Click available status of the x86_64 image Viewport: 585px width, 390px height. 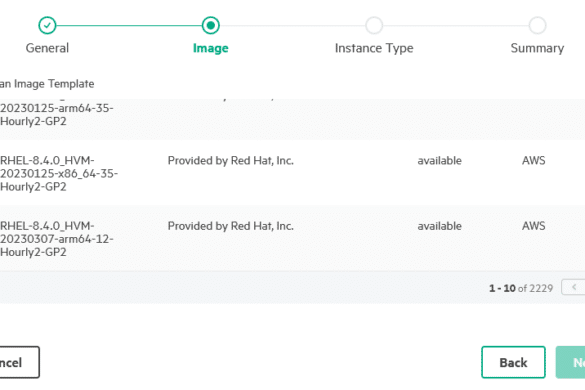[x=439, y=160]
